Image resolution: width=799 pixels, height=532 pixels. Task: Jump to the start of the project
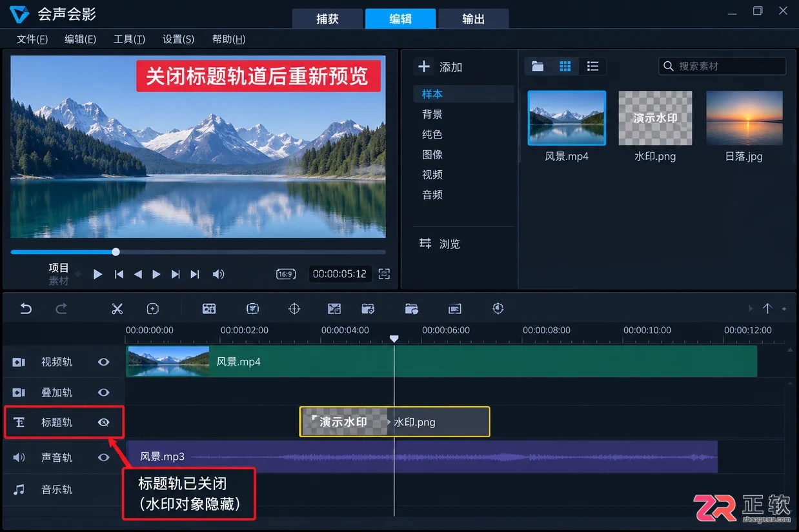(x=119, y=274)
